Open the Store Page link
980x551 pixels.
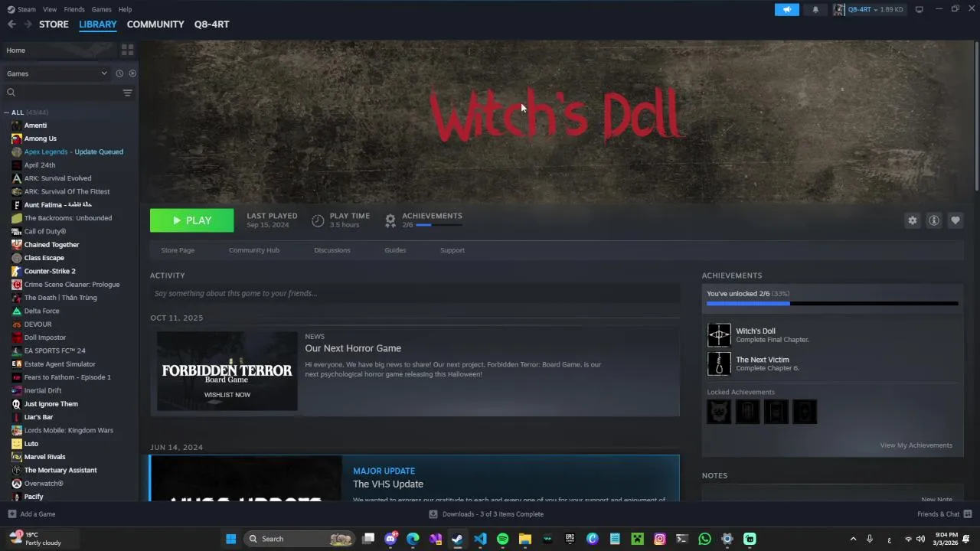tap(178, 250)
